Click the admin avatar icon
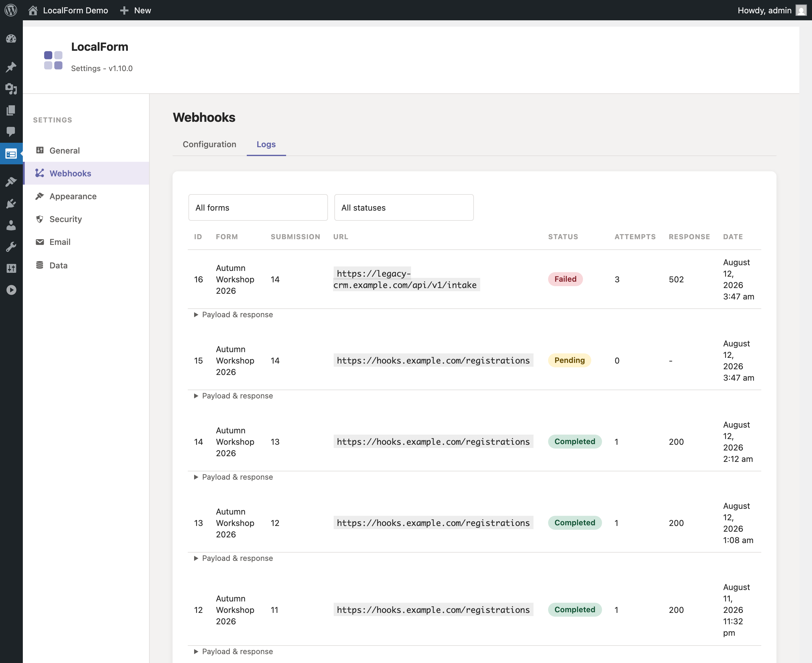This screenshot has width=812, height=663. pos(801,10)
